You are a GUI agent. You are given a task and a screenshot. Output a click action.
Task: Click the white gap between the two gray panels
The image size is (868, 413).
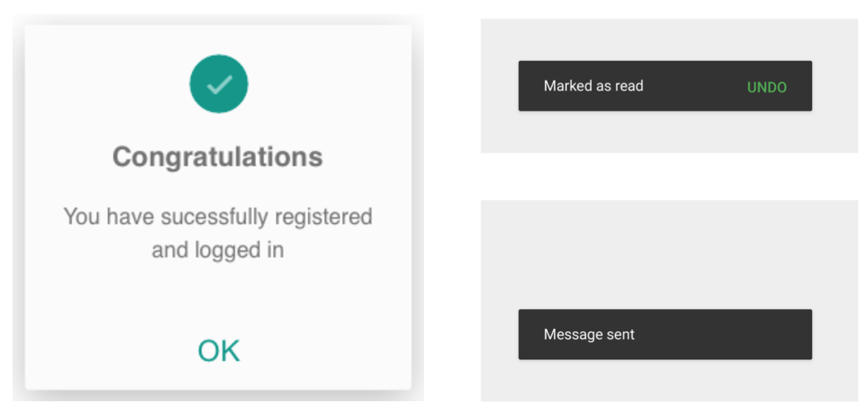(x=668, y=176)
